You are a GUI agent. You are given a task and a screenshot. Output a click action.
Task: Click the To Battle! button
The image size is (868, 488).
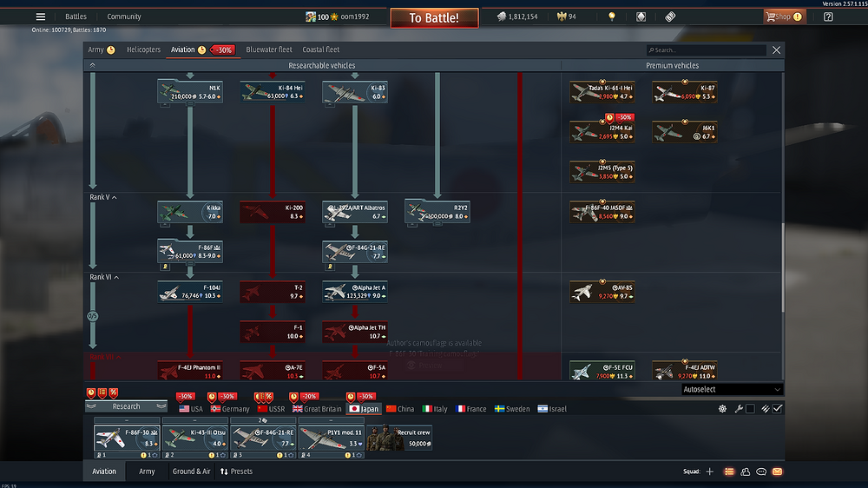click(434, 17)
